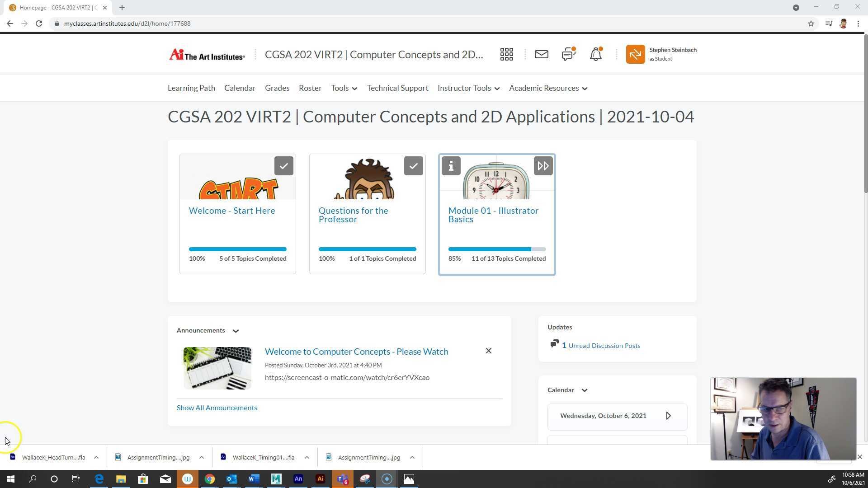The image size is (868, 488).
Task: Click the Module 01 progress bar
Action: click(x=496, y=249)
